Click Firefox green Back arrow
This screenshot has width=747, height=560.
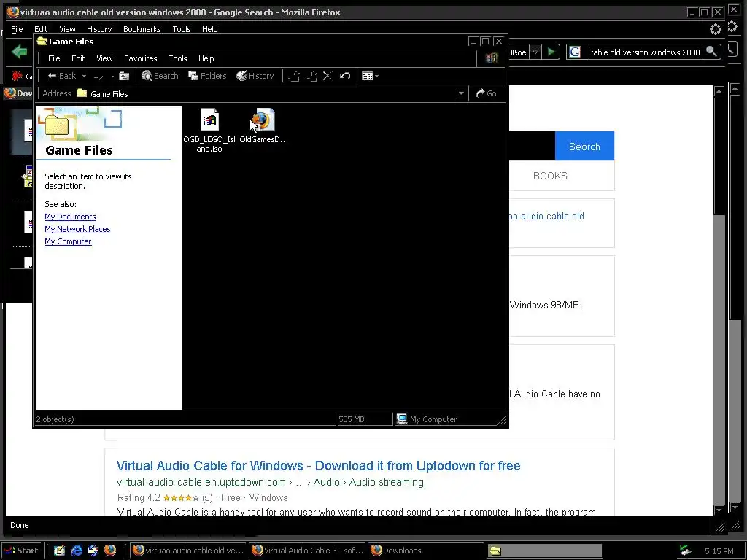(20, 52)
